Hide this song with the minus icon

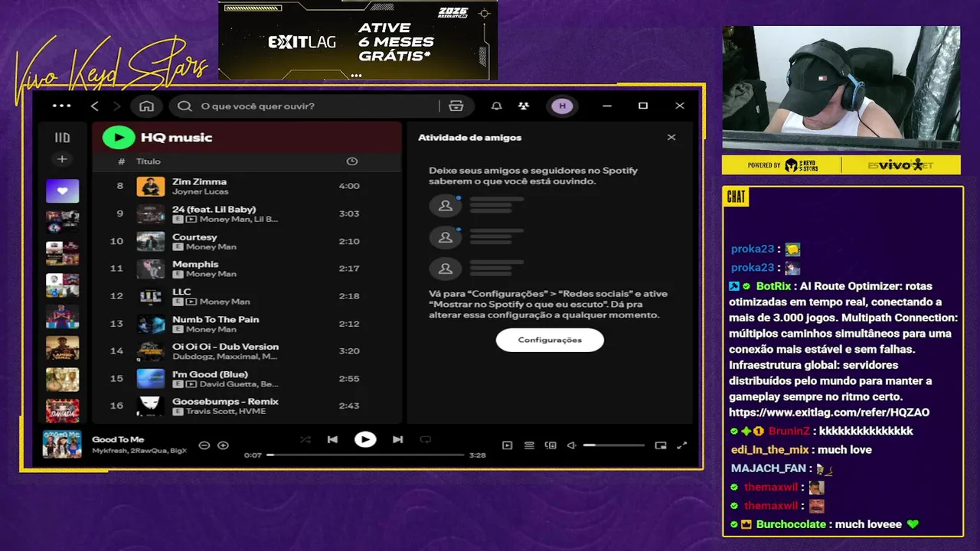pyautogui.click(x=204, y=445)
